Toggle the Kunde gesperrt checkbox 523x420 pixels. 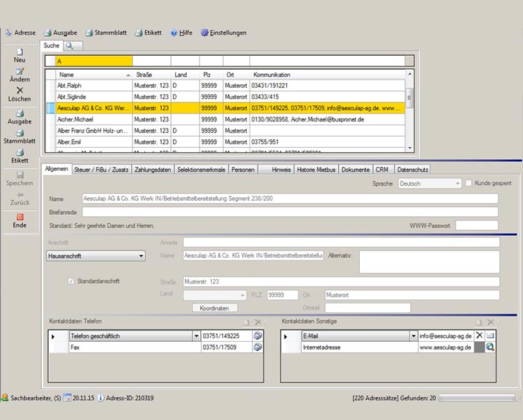point(469,183)
